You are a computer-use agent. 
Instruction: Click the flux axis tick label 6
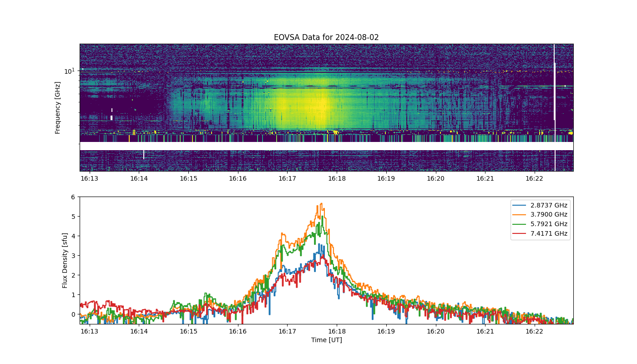pos(73,197)
